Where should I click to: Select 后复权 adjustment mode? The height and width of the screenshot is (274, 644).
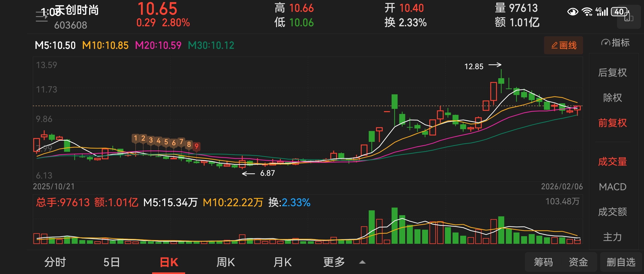pyautogui.click(x=612, y=73)
